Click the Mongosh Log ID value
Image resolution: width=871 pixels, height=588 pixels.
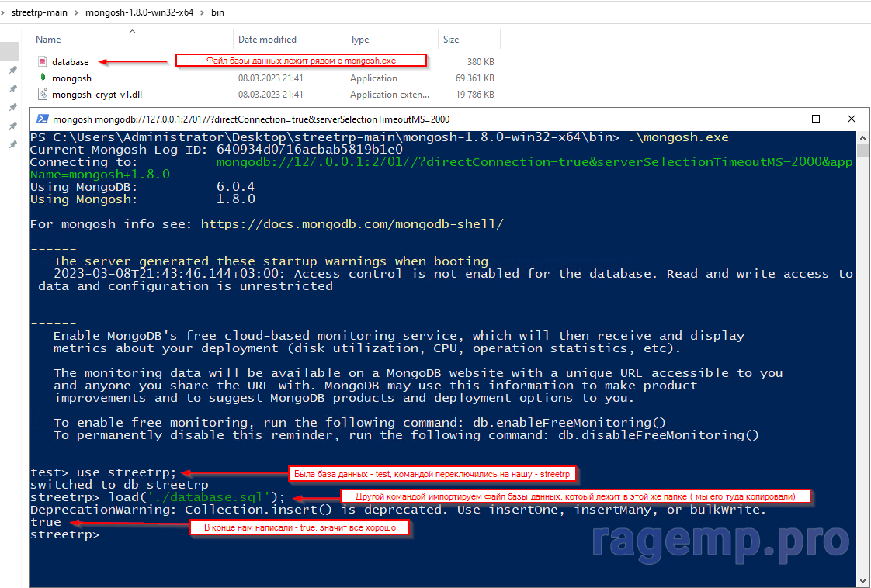pyautogui.click(x=310, y=150)
